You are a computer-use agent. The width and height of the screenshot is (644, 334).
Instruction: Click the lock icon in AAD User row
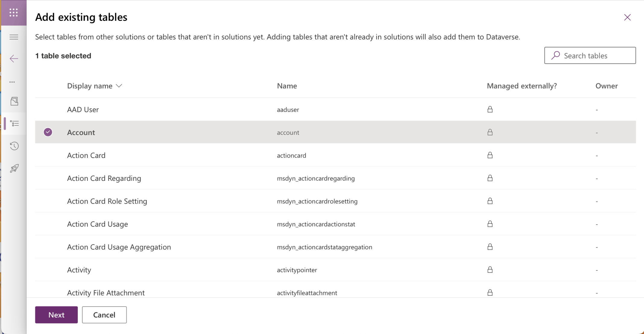[x=490, y=109]
